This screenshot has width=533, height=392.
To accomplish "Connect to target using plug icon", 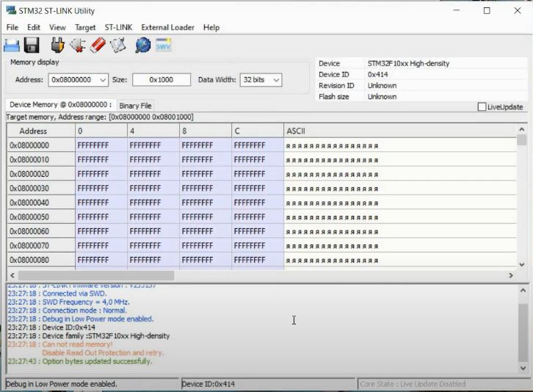I will point(58,46).
